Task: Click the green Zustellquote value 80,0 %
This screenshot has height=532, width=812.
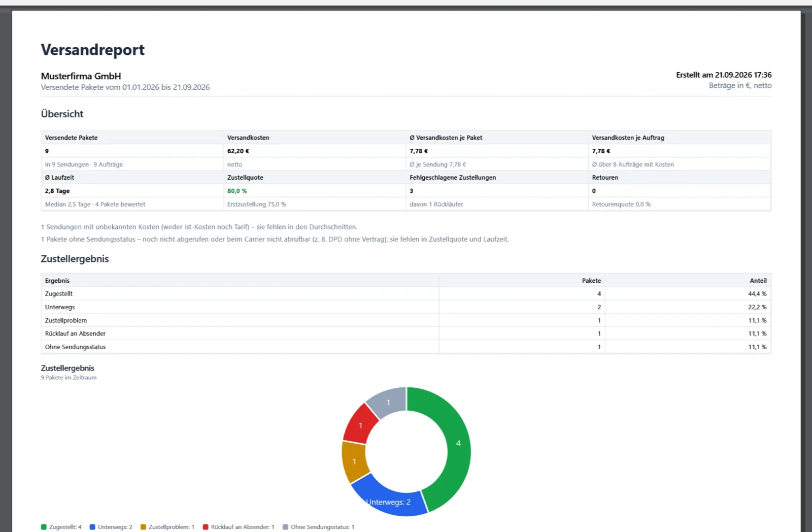Action: coord(237,191)
